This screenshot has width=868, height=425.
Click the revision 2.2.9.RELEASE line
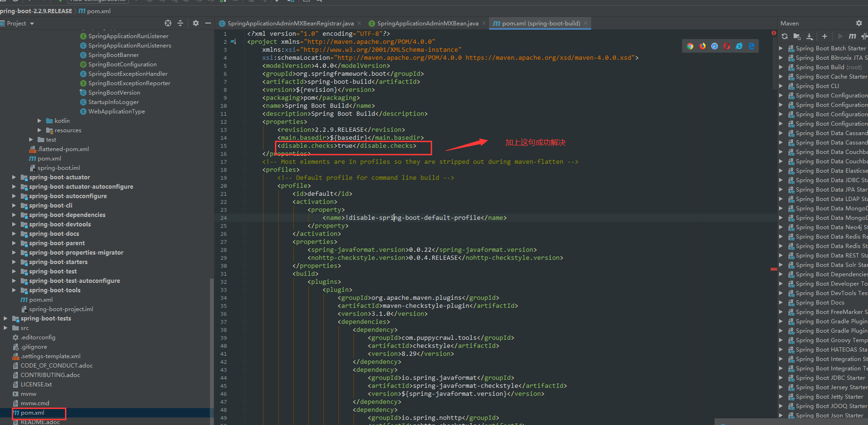coord(341,130)
